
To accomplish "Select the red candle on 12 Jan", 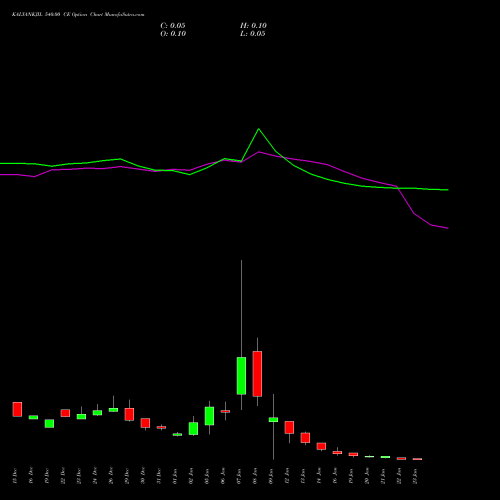I will tap(289, 427).
